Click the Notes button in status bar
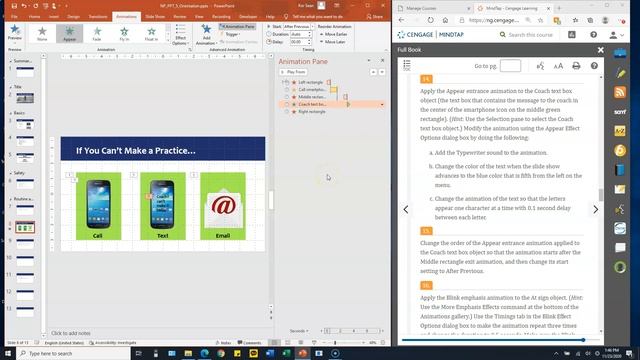Screen dimensions: 640x360 pos(223,343)
